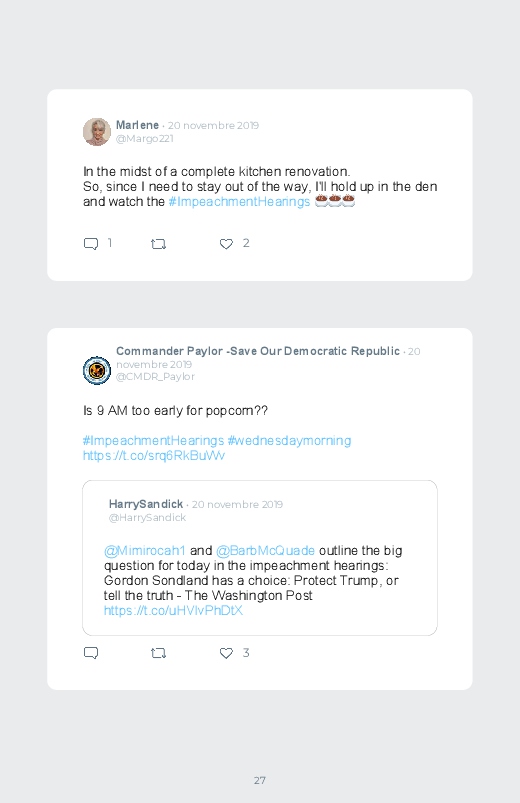This screenshot has height=803, width=520.
Task: Open #wednesdaymorning hashtag link
Action: click(x=289, y=440)
